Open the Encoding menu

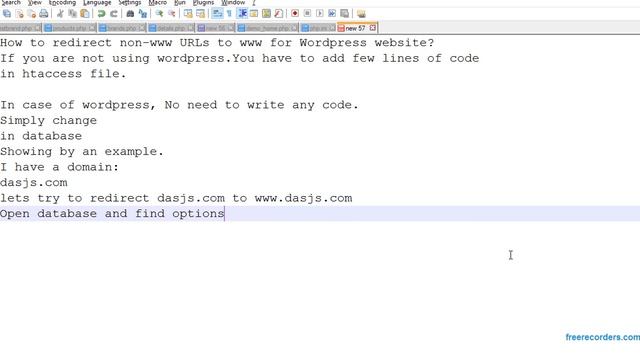pos(62,2)
